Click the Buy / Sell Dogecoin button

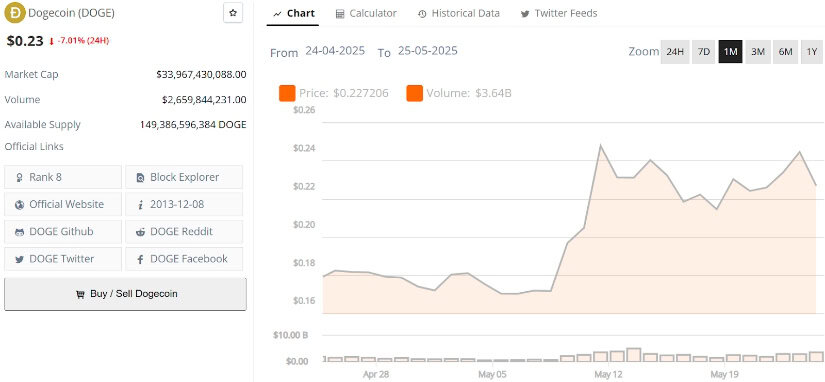tap(125, 294)
